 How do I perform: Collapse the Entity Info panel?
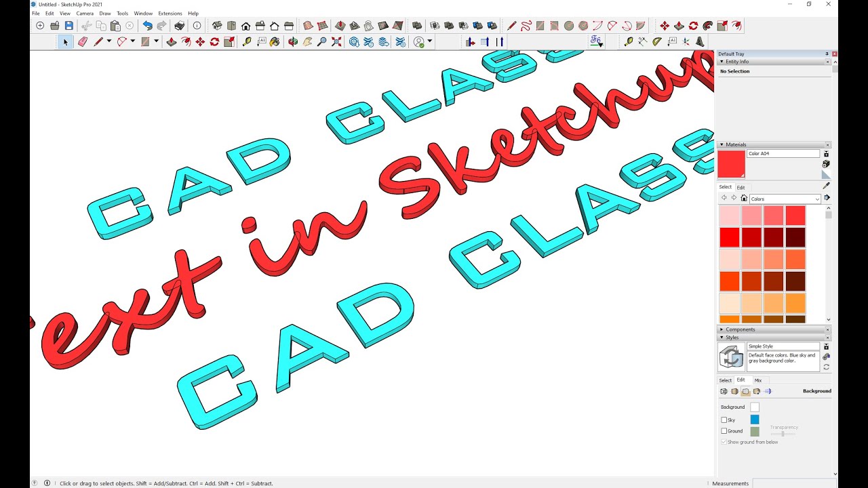pyautogui.click(x=722, y=62)
